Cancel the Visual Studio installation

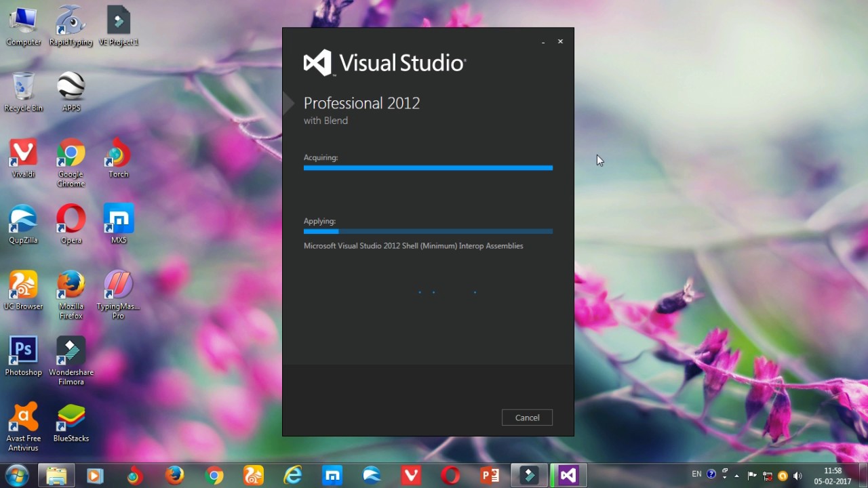pos(527,418)
